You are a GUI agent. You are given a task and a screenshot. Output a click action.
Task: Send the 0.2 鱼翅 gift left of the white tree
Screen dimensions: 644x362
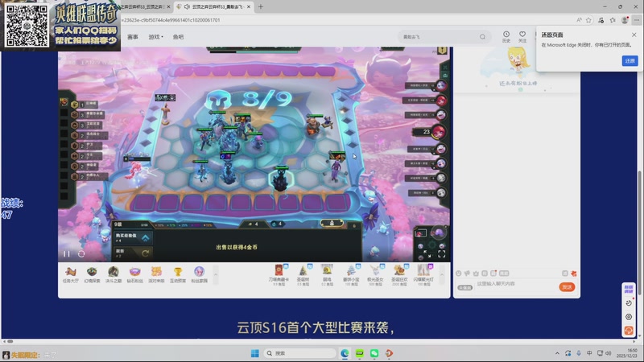(327, 274)
